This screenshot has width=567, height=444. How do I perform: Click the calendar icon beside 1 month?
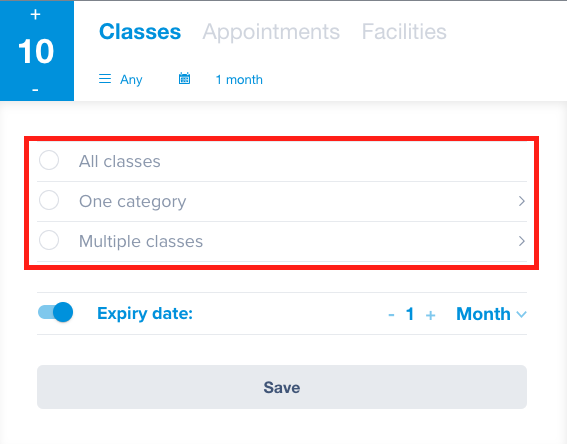point(184,78)
